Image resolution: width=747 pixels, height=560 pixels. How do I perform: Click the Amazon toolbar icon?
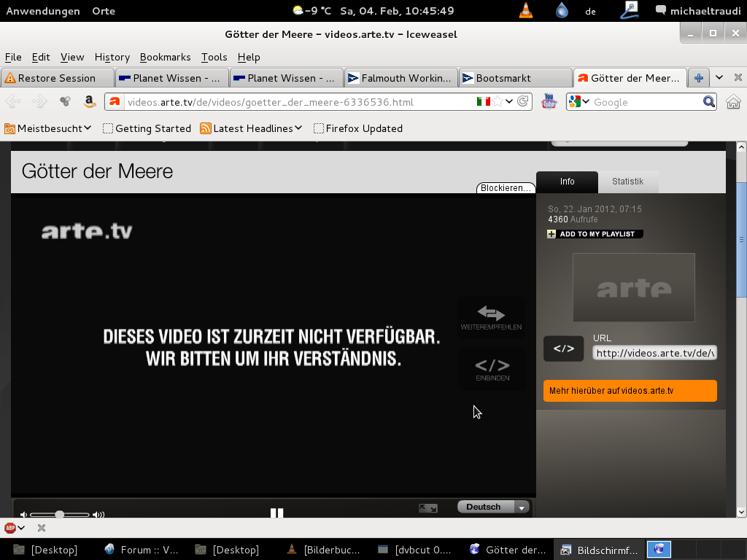tap(89, 101)
